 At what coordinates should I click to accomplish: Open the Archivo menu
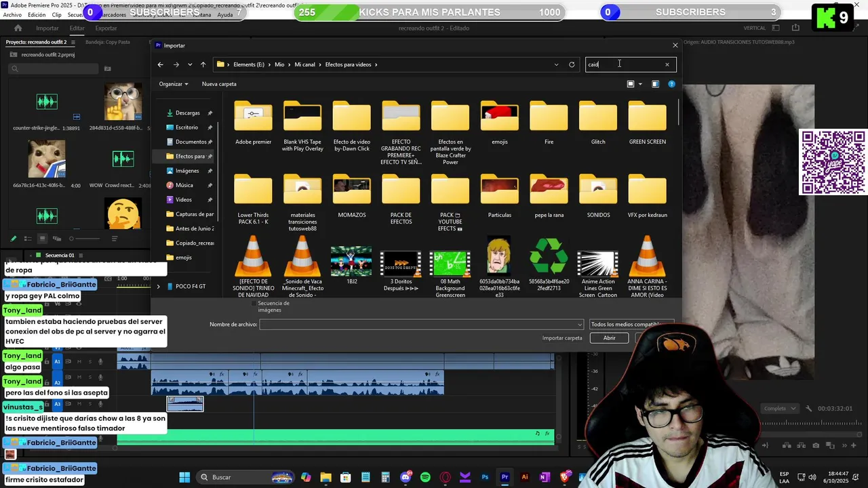point(12,15)
